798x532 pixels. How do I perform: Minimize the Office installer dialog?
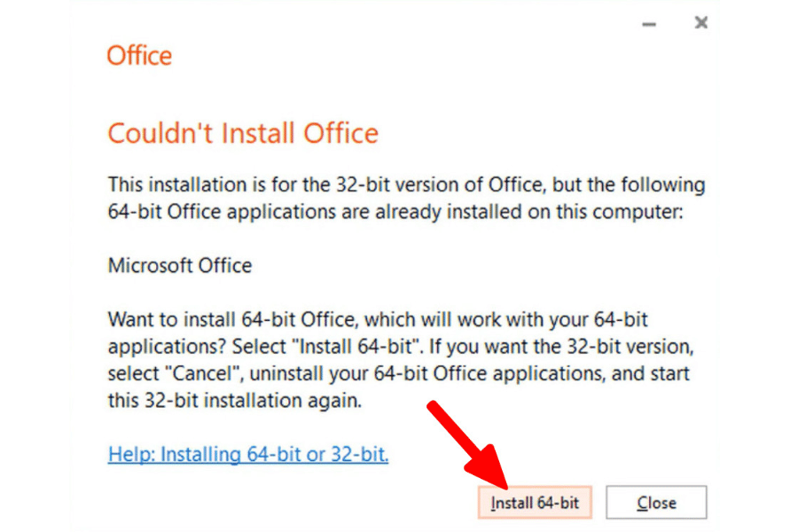point(649,24)
